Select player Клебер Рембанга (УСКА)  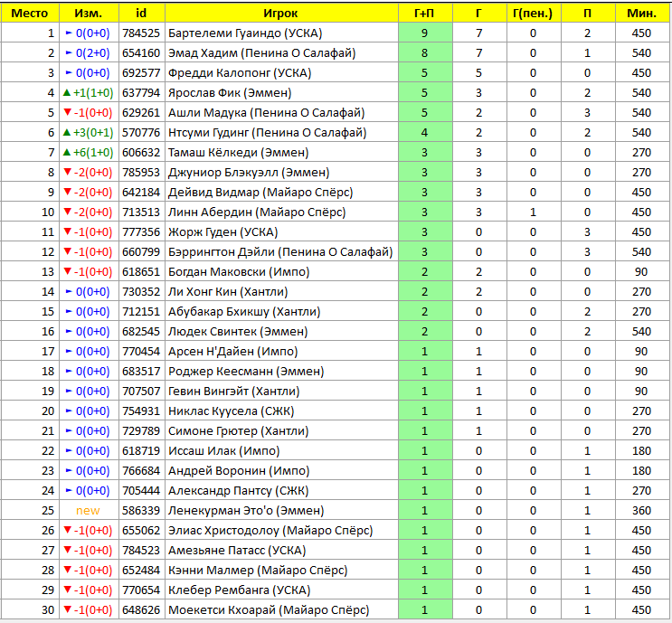pyautogui.click(x=239, y=590)
